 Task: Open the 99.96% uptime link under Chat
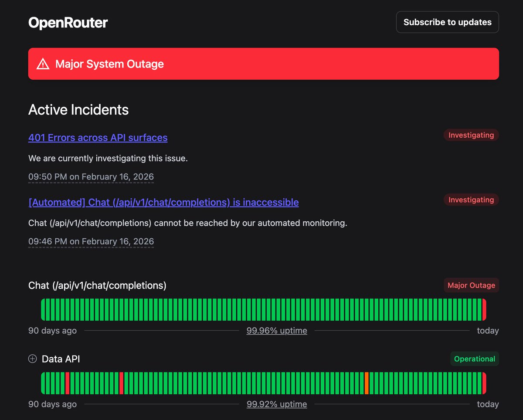pyautogui.click(x=277, y=331)
